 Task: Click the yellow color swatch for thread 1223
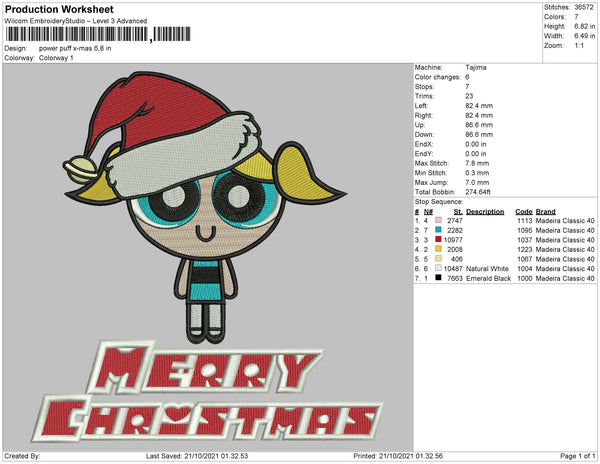(x=438, y=249)
